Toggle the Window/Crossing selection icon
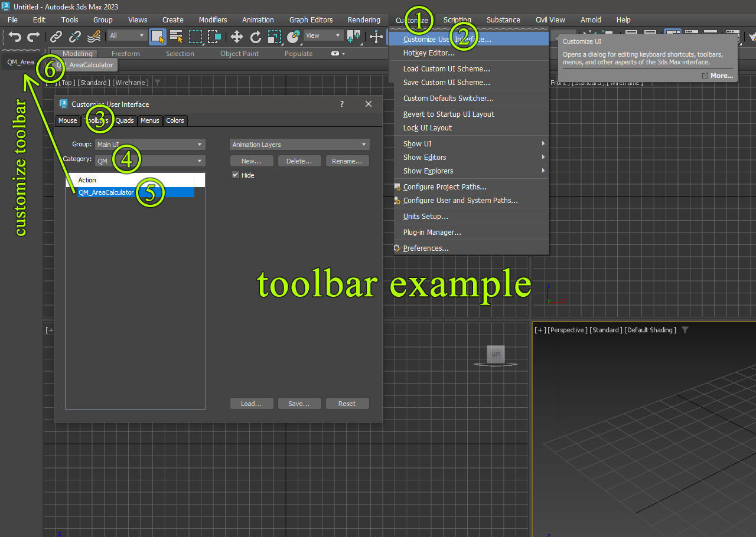The width and height of the screenshot is (756, 537). (214, 37)
